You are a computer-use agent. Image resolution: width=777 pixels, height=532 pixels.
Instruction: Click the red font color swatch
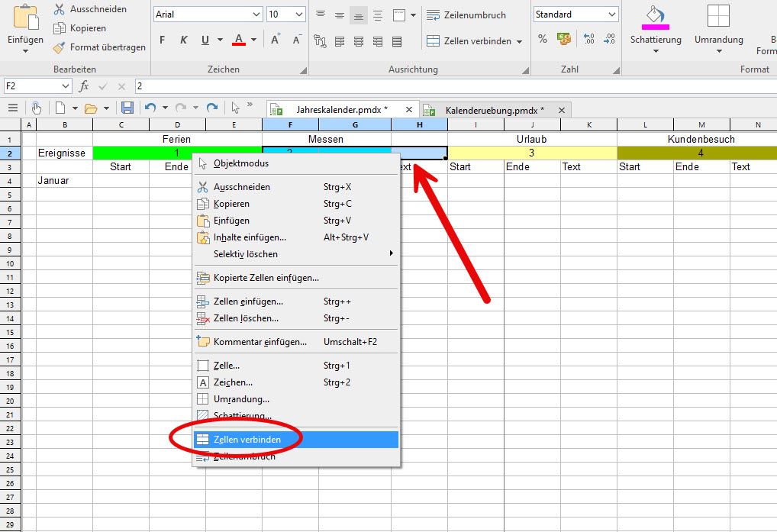tap(239, 40)
